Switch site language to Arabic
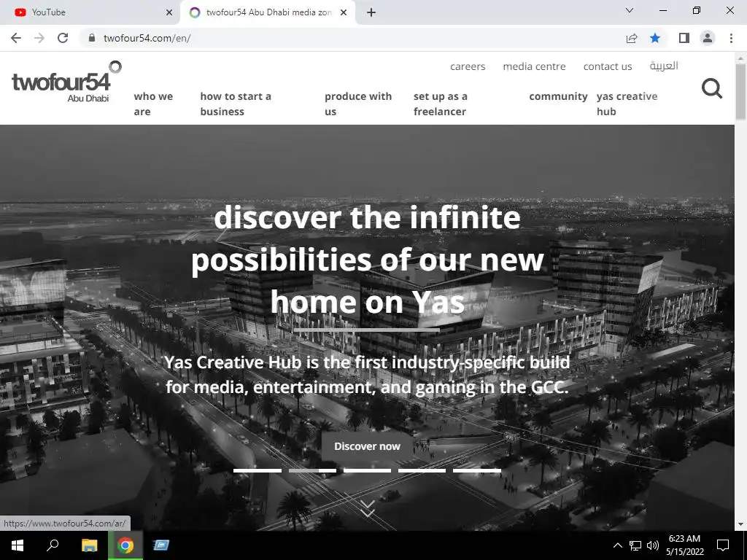This screenshot has width=747, height=560. click(664, 66)
